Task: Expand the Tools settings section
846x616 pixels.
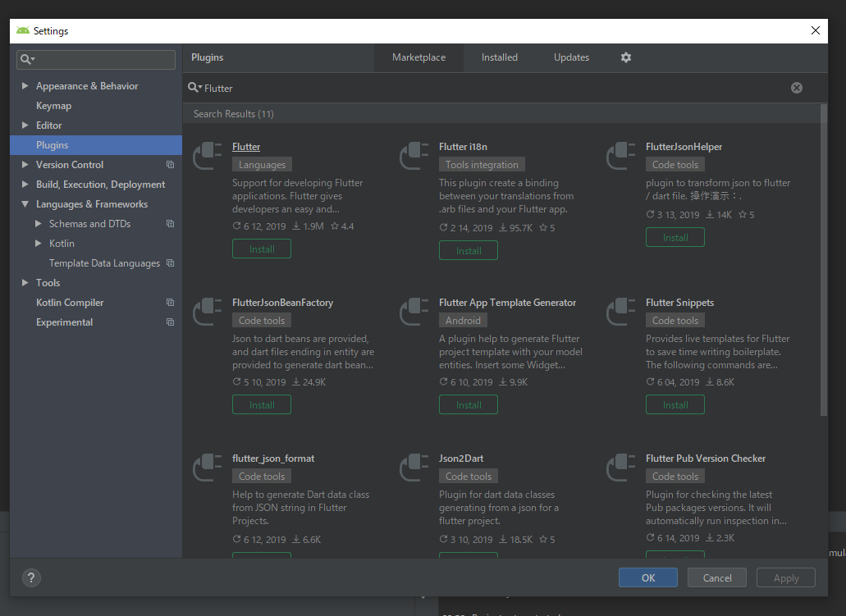Action: pos(25,283)
